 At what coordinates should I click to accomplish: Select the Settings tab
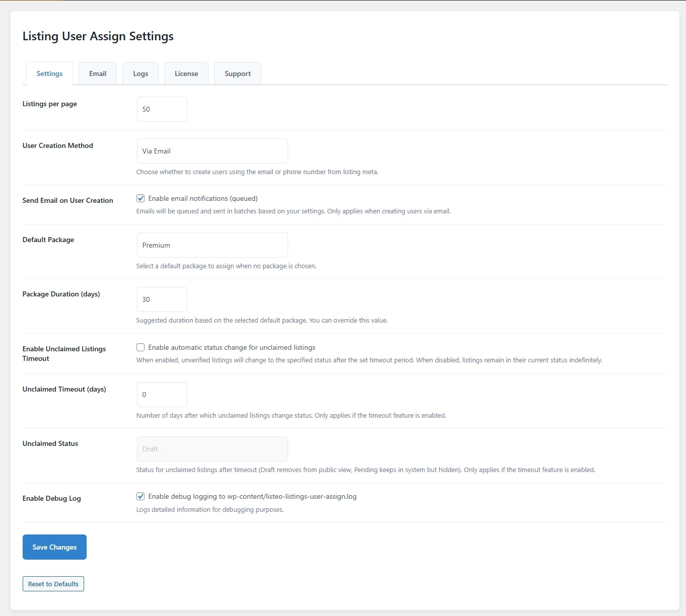click(49, 73)
